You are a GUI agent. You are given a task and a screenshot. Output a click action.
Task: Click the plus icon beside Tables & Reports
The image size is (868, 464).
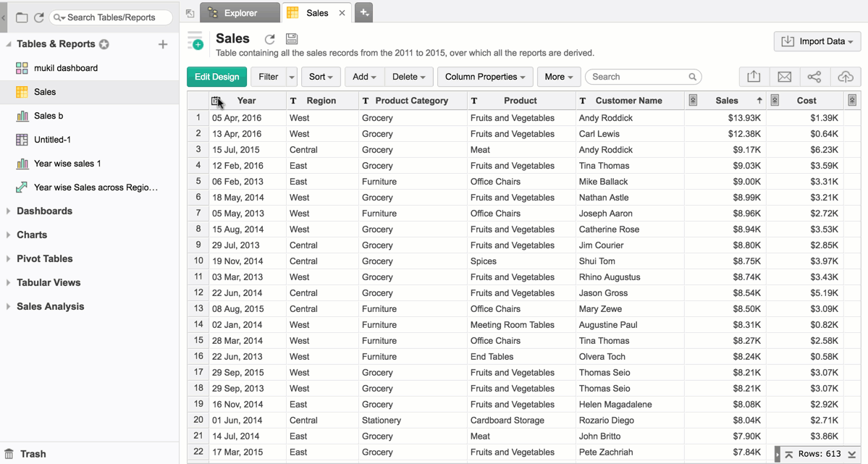pos(163,44)
